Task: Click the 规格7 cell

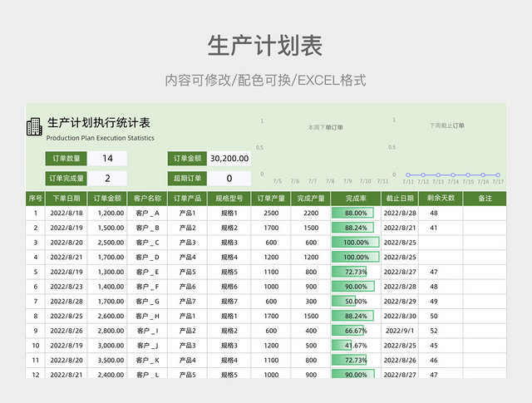Action: tap(229, 302)
